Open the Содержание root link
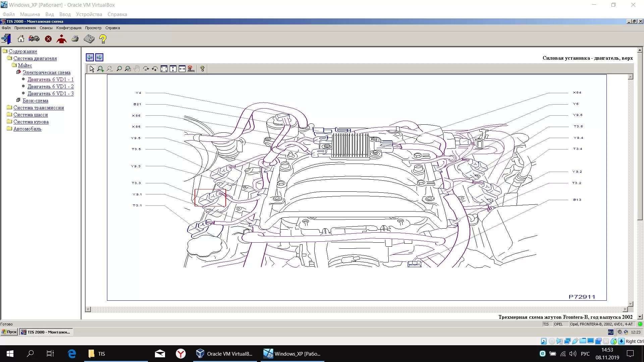 (x=23, y=51)
